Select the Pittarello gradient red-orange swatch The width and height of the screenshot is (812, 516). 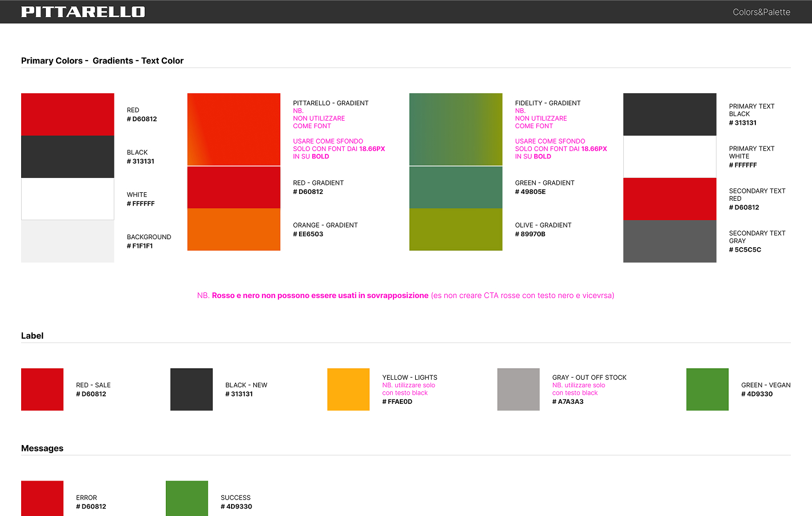(234, 129)
